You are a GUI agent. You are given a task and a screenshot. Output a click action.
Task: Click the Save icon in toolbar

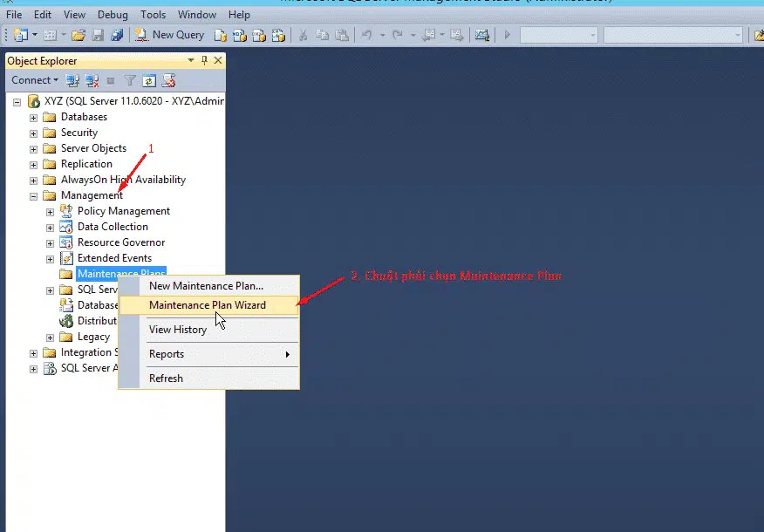coord(98,35)
